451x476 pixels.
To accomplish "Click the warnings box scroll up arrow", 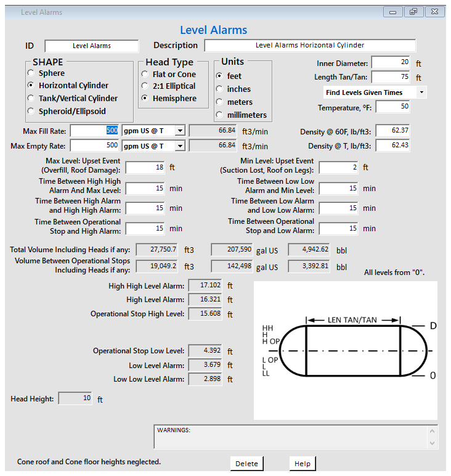I will click(432, 431).
